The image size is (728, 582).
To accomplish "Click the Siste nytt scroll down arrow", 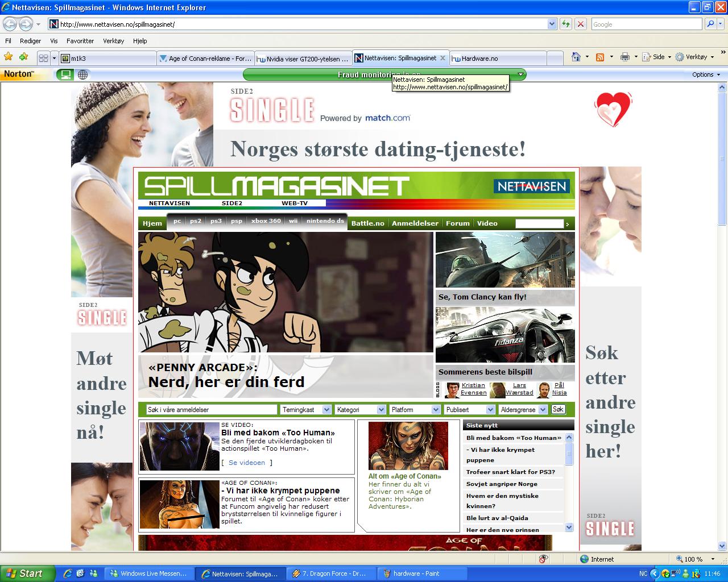I will [x=569, y=527].
